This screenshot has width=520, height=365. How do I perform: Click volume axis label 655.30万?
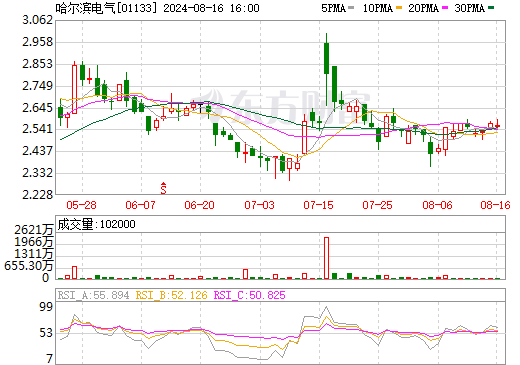[x=29, y=266]
